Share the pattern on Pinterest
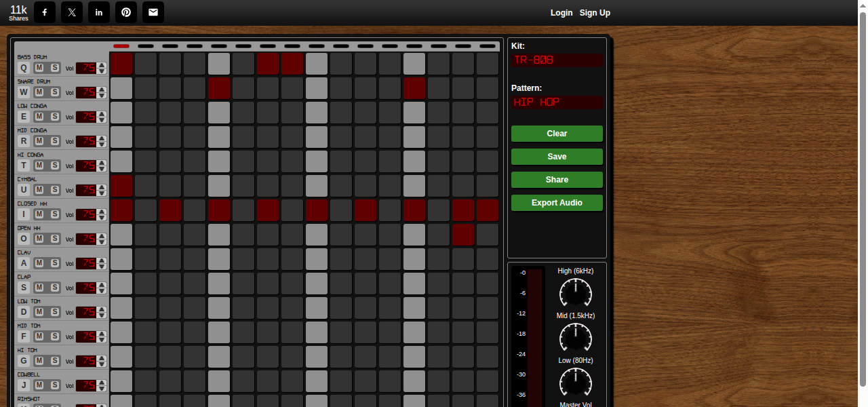The width and height of the screenshot is (868, 407). (126, 12)
